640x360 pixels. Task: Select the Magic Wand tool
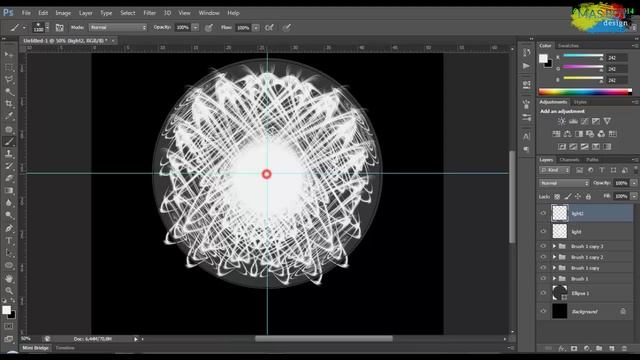tap(9, 92)
